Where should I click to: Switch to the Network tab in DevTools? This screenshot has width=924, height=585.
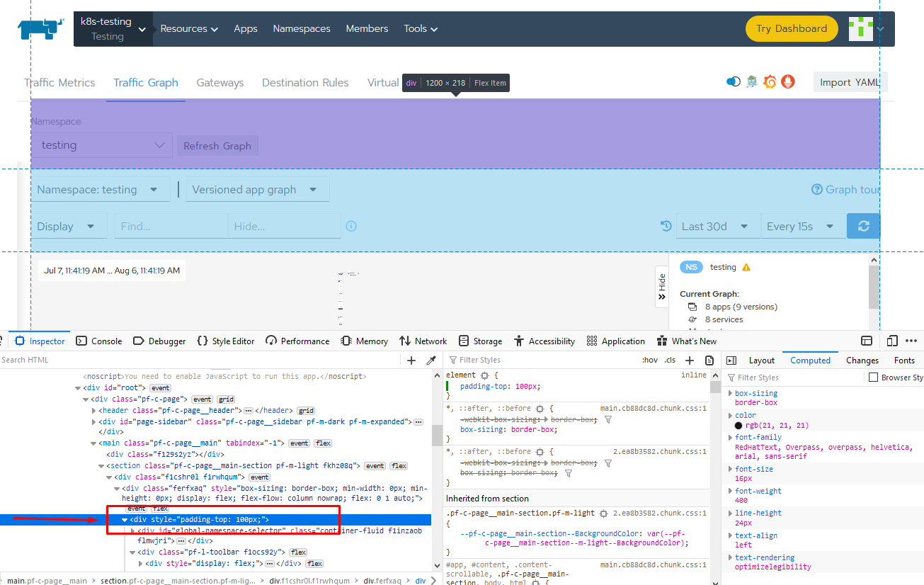click(x=423, y=341)
